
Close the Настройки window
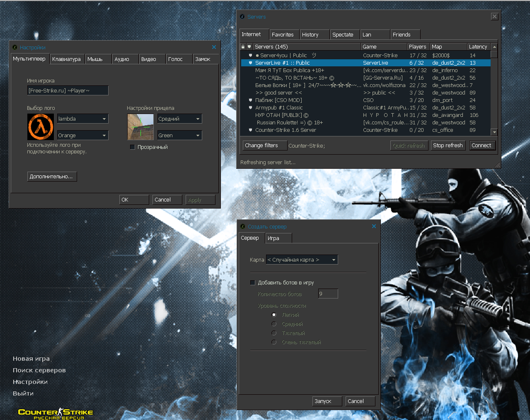[214, 47]
